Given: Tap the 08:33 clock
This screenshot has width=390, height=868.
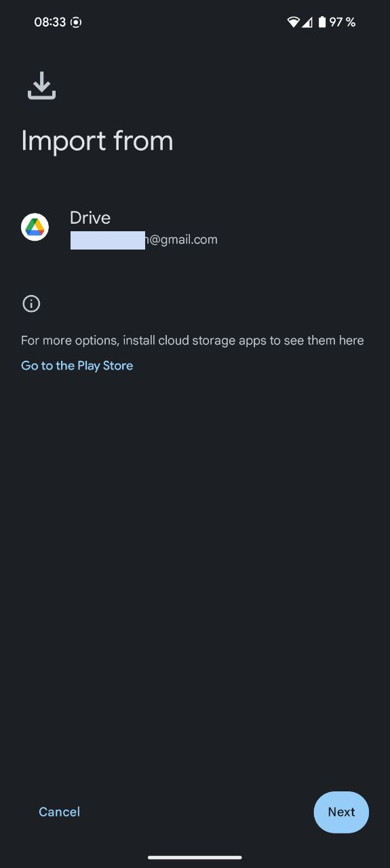Looking at the screenshot, I should coord(50,22).
